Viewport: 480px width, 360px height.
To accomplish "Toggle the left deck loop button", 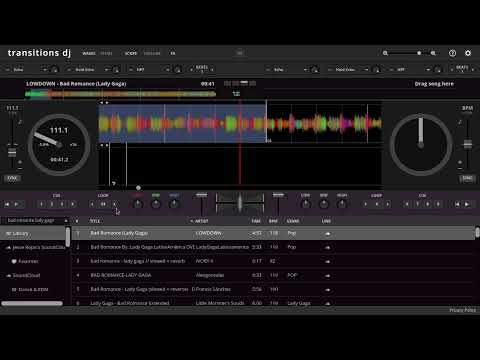I will click(103, 204).
